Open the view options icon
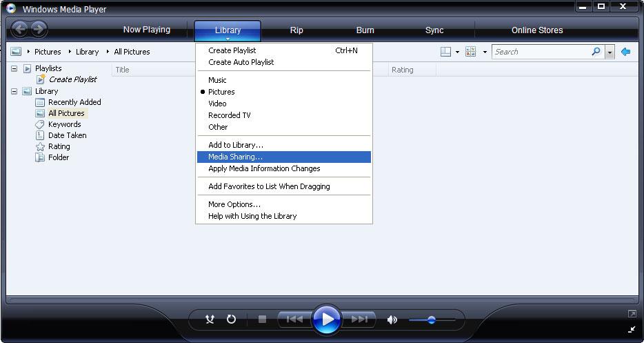The image size is (644, 343). [x=471, y=51]
